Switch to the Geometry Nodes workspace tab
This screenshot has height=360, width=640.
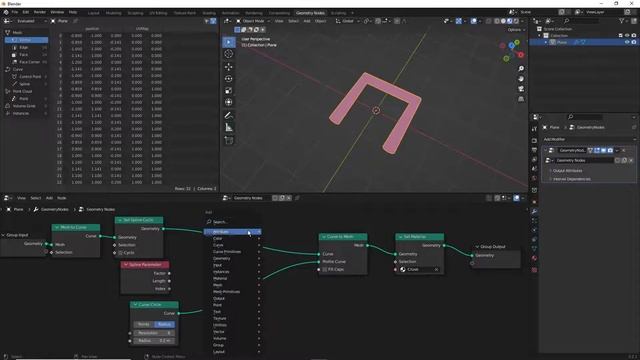pos(310,13)
